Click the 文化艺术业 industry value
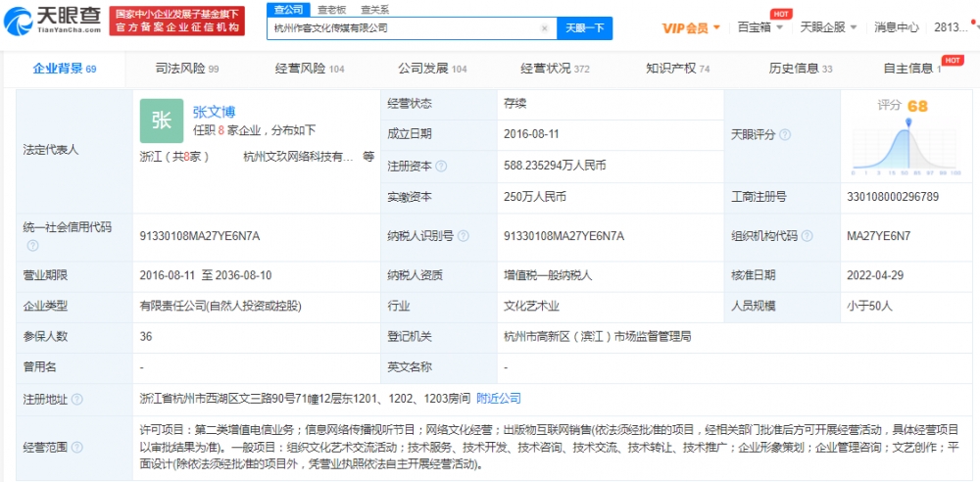Screen dimensions: 980x482 tap(531, 307)
